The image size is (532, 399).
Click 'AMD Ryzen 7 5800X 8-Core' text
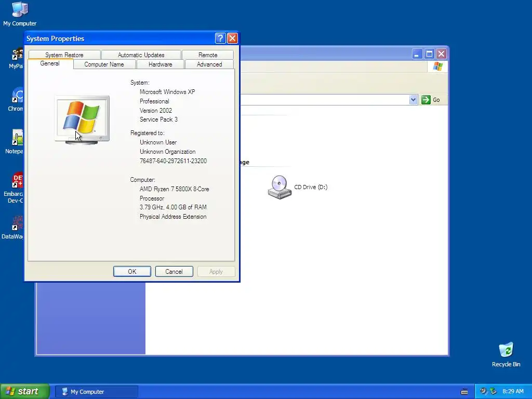click(x=174, y=189)
